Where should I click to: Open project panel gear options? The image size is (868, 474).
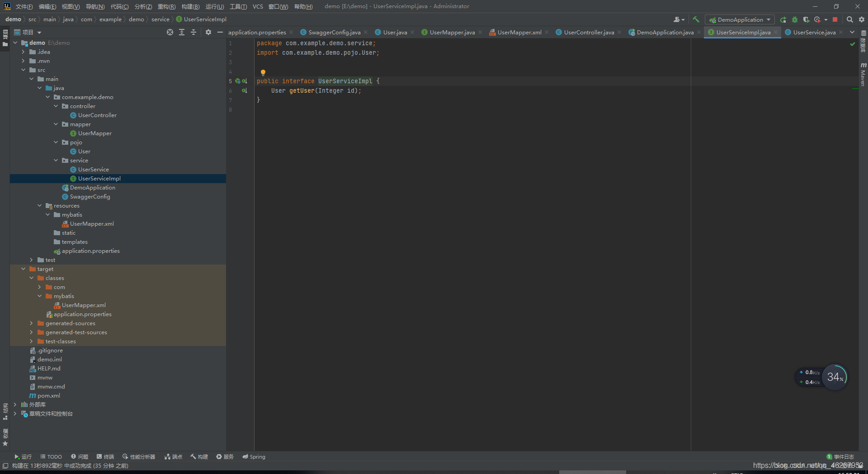(208, 32)
